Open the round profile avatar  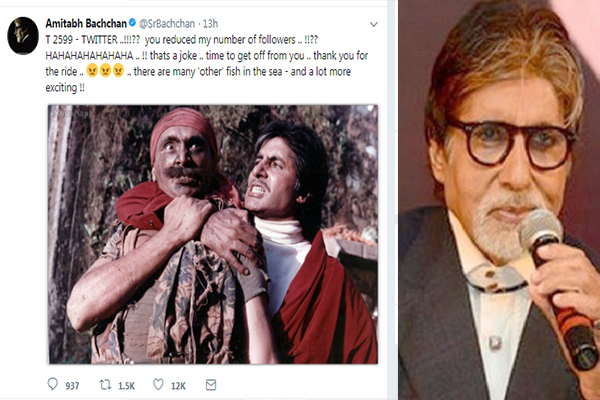pos(23,36)
